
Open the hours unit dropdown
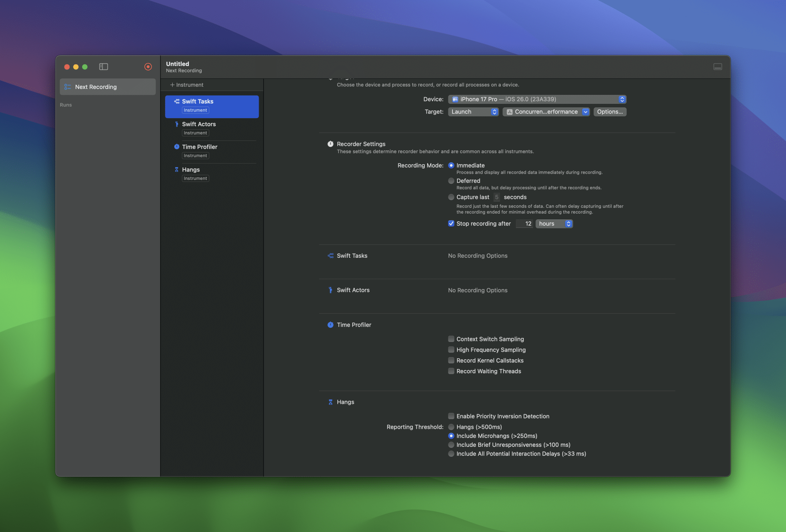pos(554,224)
